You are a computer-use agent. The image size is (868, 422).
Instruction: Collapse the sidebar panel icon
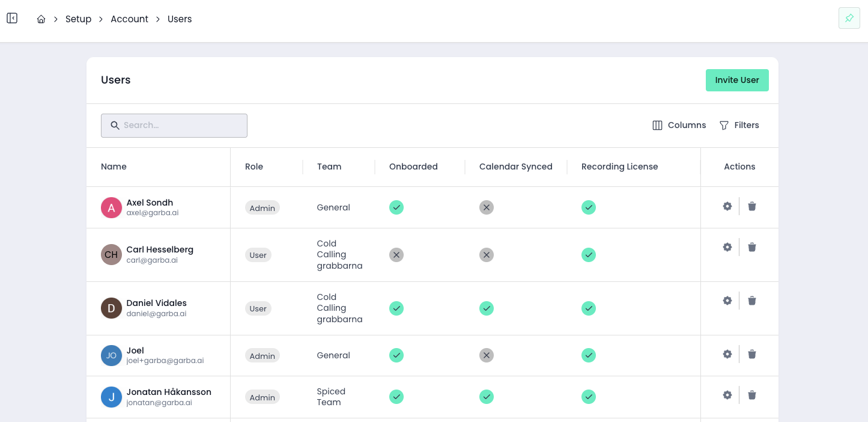[12, 19]
